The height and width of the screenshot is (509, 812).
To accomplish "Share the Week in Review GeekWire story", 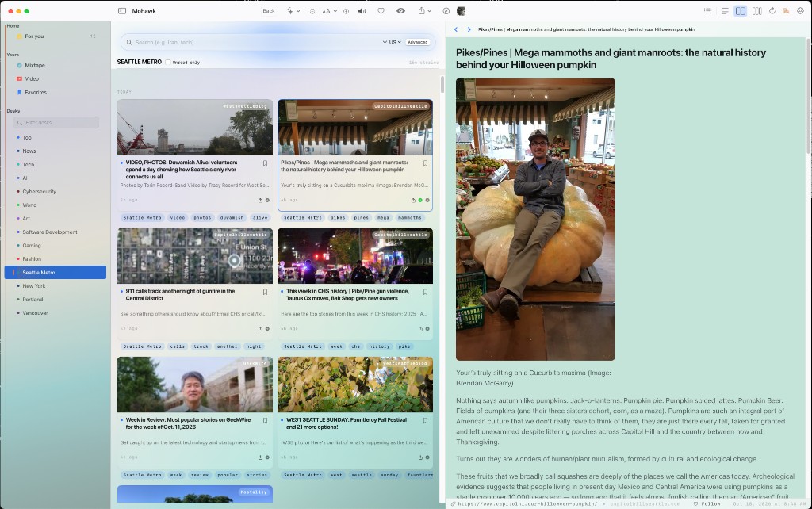I will point(260,457).
